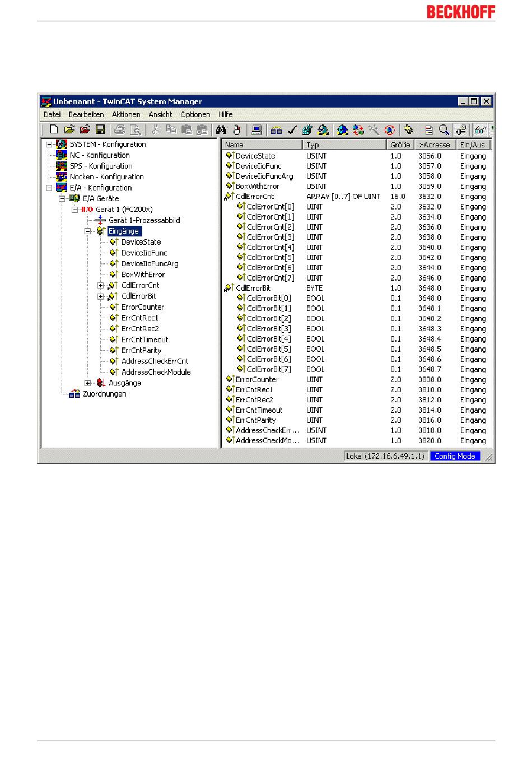Select CdlErrorBit[5] row in the list
Viewport: 532px width, 767px height.
[357, 349]
